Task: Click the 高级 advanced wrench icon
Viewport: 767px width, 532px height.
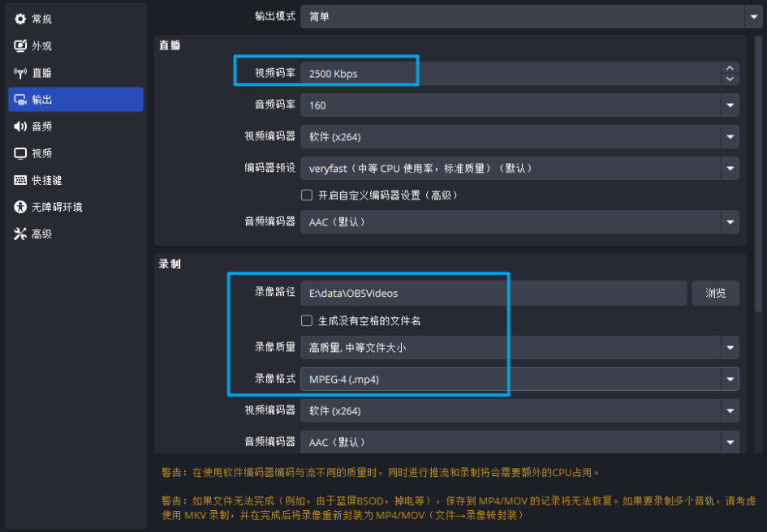Action: point(19,234)
